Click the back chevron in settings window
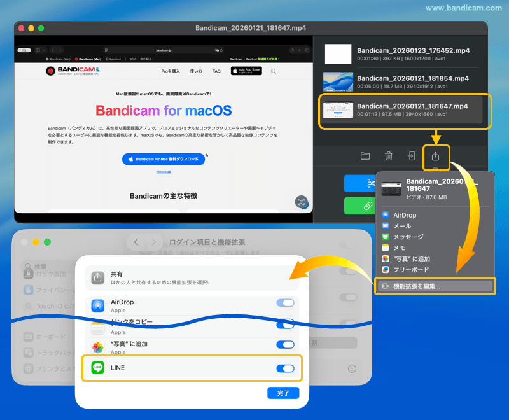 pyautogui.click(x=136, y=241)
